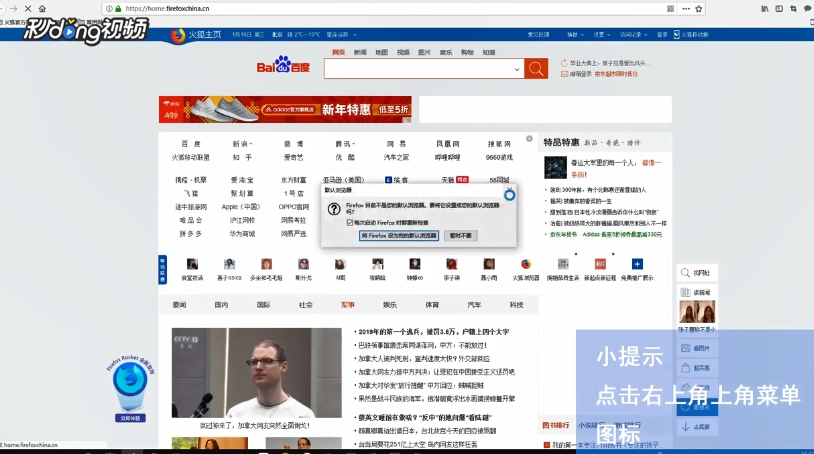Bookmark this page with the star icon
The height and width of the screenshot is (454, 814).
click(699, 9)
